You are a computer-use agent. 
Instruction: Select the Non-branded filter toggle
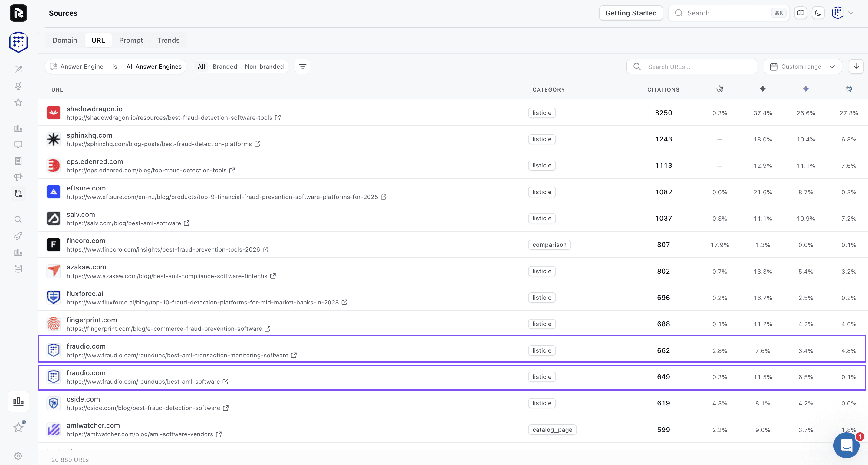(264, 67)
